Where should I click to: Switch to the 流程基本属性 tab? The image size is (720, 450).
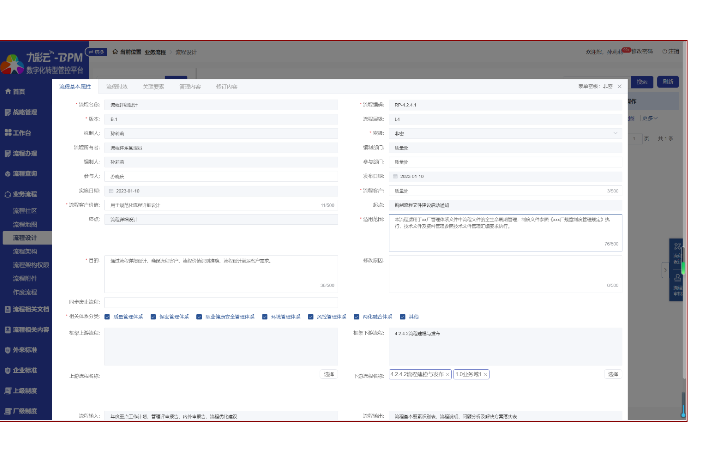coord(75,86)
